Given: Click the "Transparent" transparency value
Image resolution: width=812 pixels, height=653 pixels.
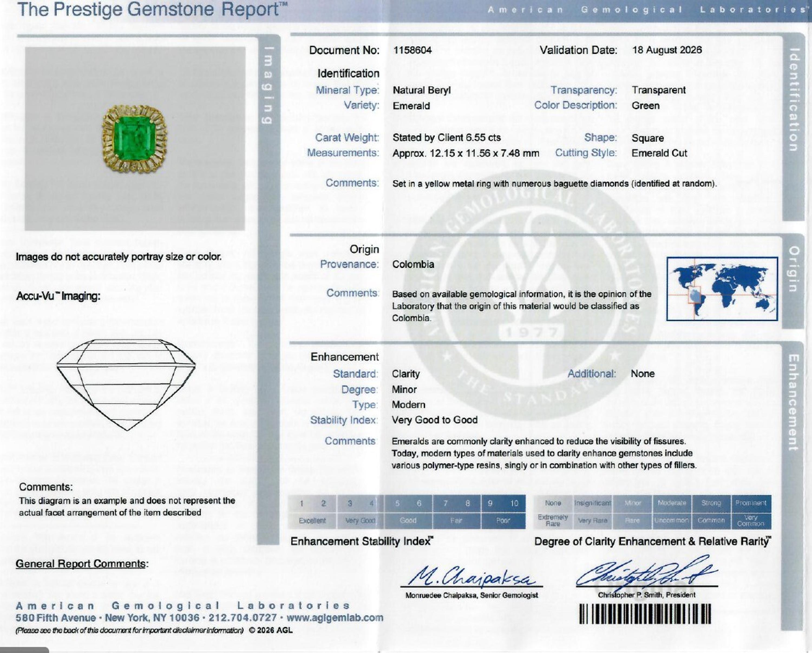Looking at the screenshot, I should coord(659,90).
